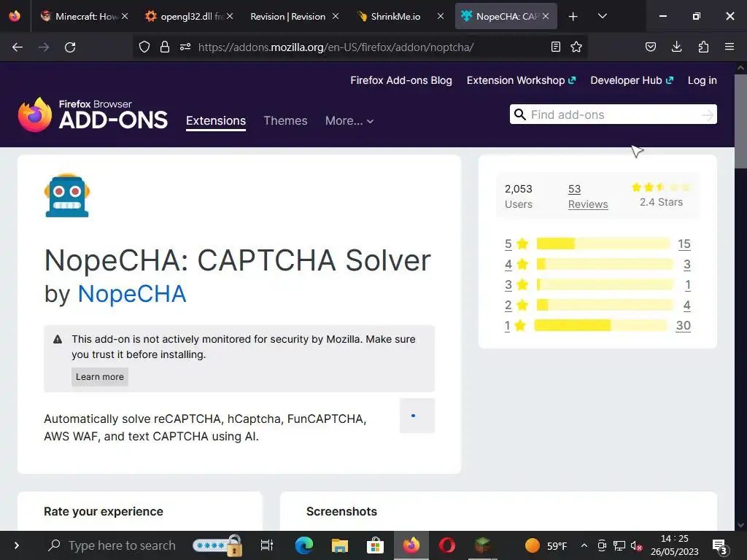Open Minecraft block icon in taskbar

click(x=483, y=545)
